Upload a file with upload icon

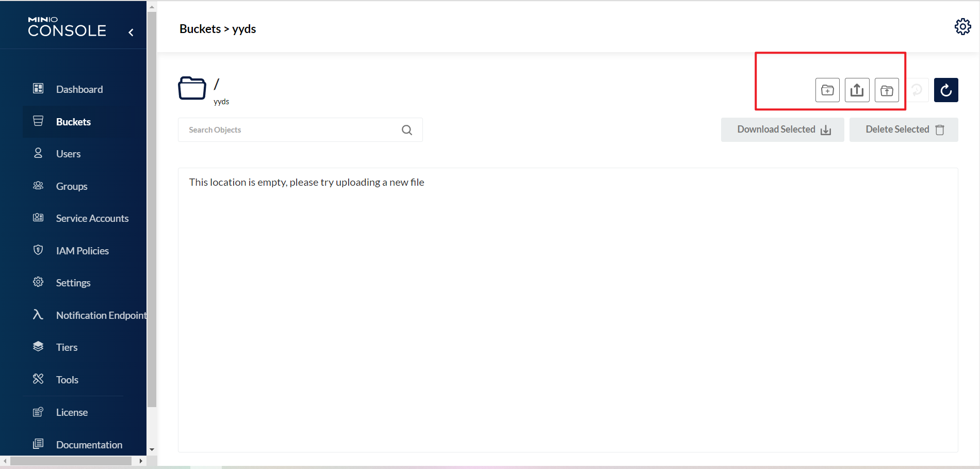click(x=857, y=90)
